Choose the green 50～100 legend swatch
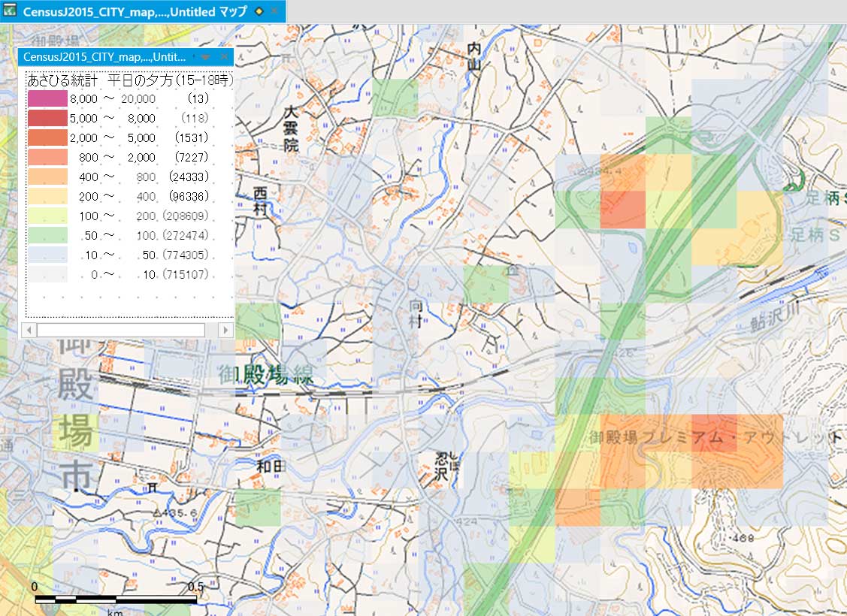The image size is (847, 616). [47, 235]
